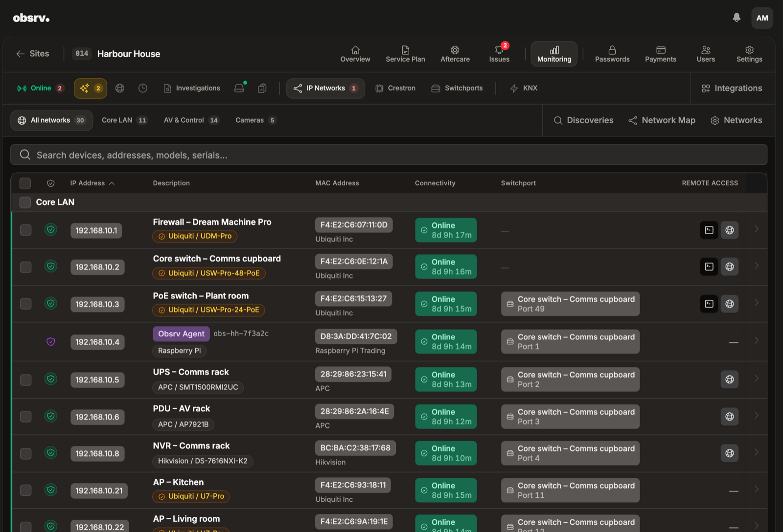The height and width of the screenshot is (532, 783).
Task: Select the checkbox for 192.168.10.21
Action: [x=25, y=490]
